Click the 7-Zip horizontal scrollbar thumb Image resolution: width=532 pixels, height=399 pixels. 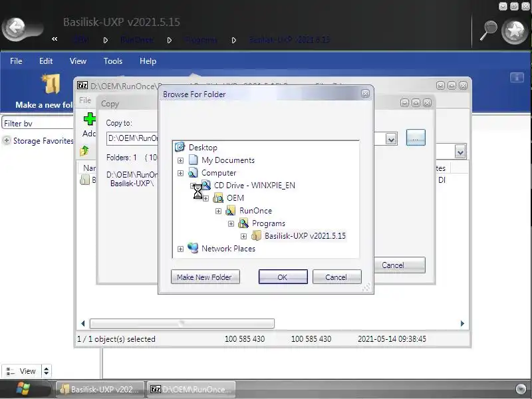point(182,323)
